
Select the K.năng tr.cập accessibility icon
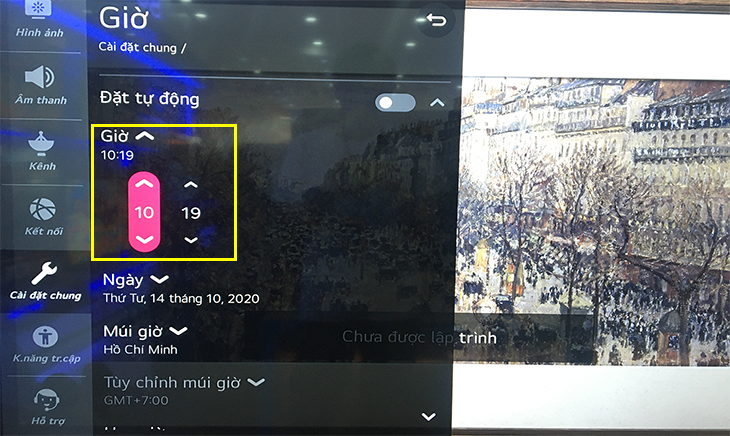click(45, 336)
